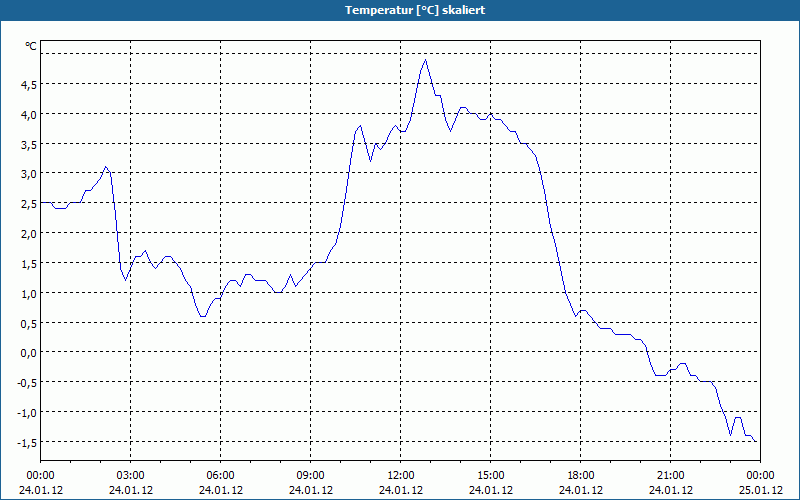Select the 2,5 y-axis label
Image resolution: width=800 pixels, height=500 pixels.
(28, 205)
